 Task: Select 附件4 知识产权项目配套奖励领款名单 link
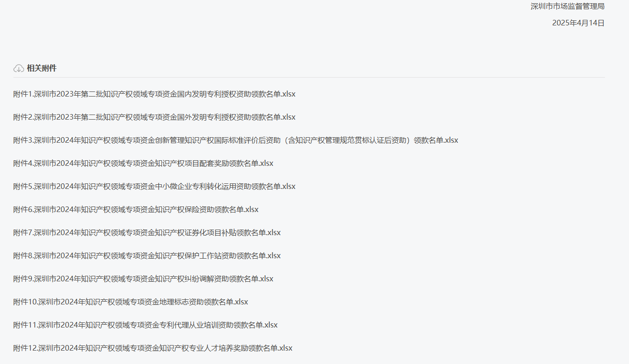click(x=143, y=164)
